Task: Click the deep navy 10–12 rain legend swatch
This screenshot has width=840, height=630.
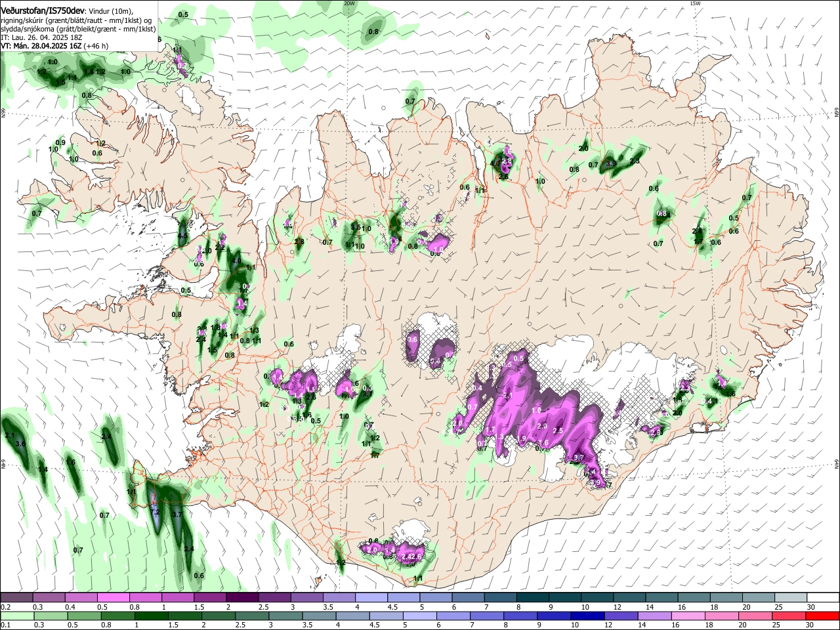Action: click(587, 616)
